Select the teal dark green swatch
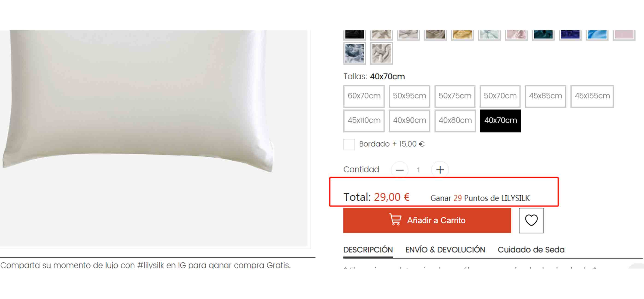Image resolution: width=644 pixels, height=299 pixels. 543,35
